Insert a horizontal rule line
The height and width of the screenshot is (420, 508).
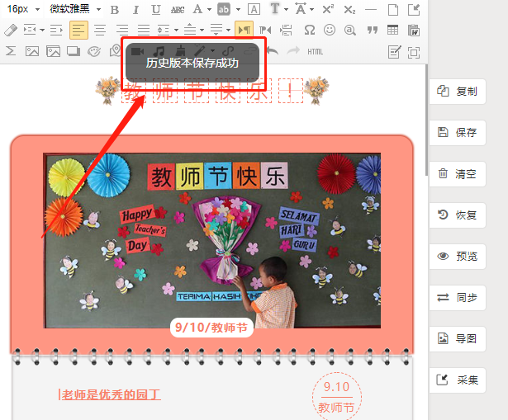tap(371, 10)
